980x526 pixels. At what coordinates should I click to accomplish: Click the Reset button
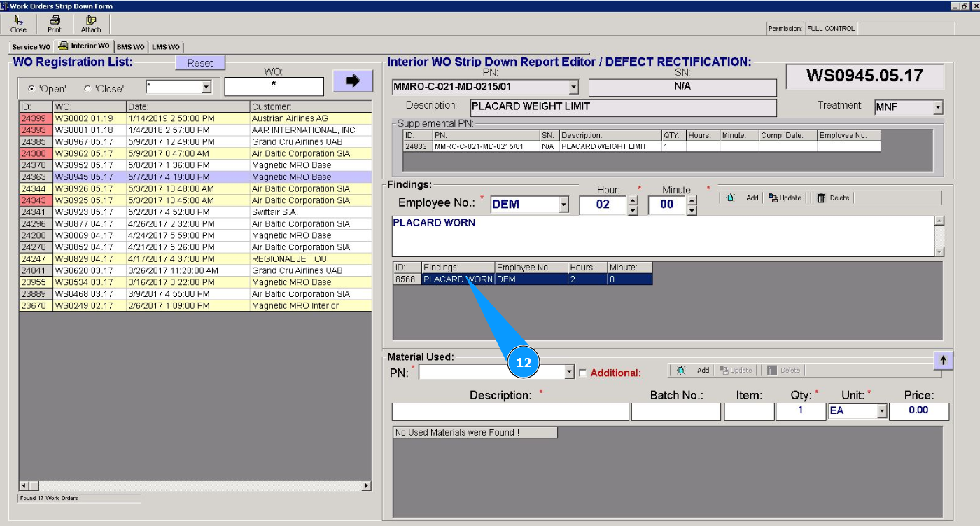point(199,63)
